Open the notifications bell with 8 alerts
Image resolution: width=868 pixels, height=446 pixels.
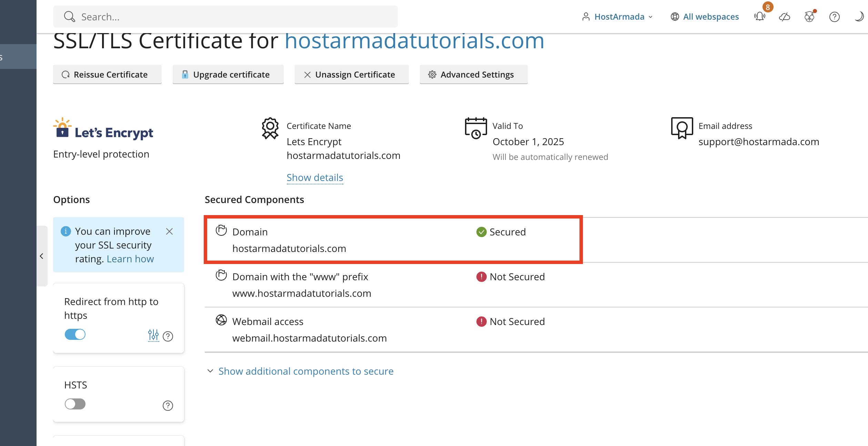coord(759,17)
